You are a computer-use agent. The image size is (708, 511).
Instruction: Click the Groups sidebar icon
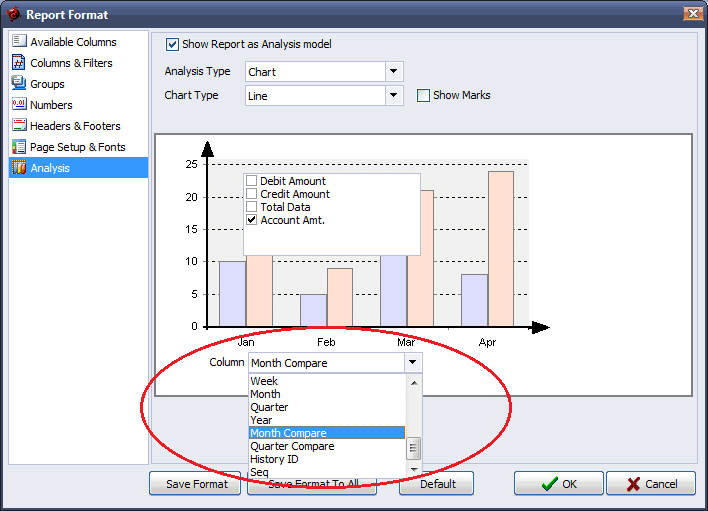19,84
